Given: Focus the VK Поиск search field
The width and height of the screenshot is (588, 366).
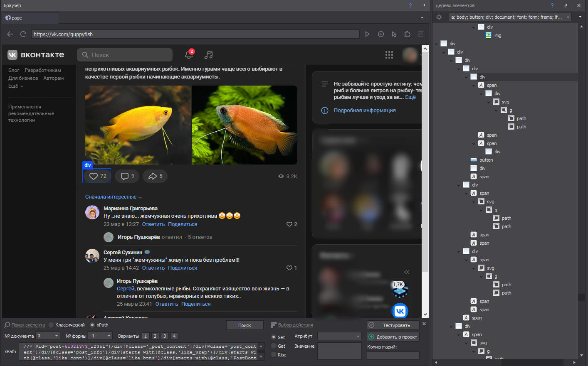Looking at the screenshot, I should click(x=125, y=55).
